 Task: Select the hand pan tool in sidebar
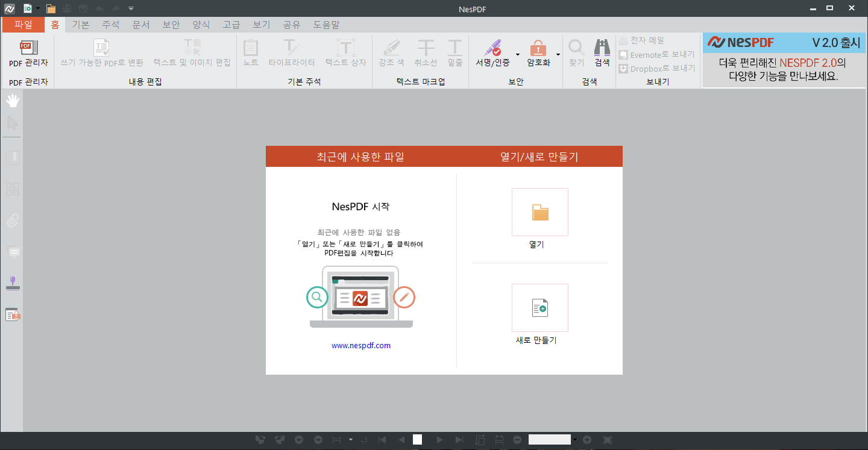coord(13,101)
